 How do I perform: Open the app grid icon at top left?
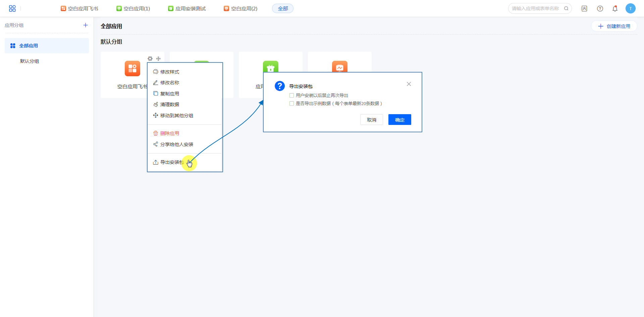(12, 8)
